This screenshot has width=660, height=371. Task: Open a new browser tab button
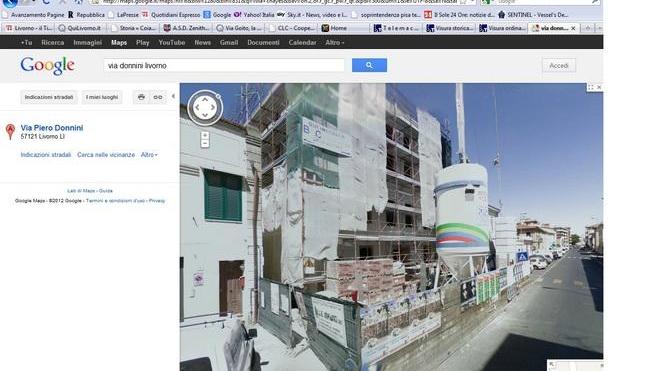(588, 28)
